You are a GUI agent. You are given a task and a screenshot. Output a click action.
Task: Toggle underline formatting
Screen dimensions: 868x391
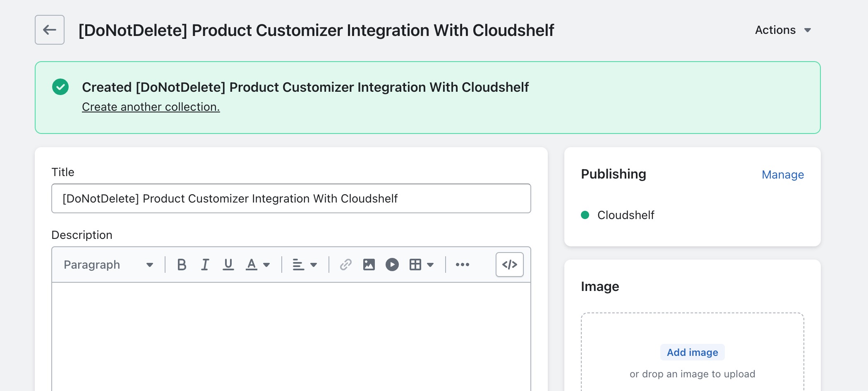(x=228, y=265)
